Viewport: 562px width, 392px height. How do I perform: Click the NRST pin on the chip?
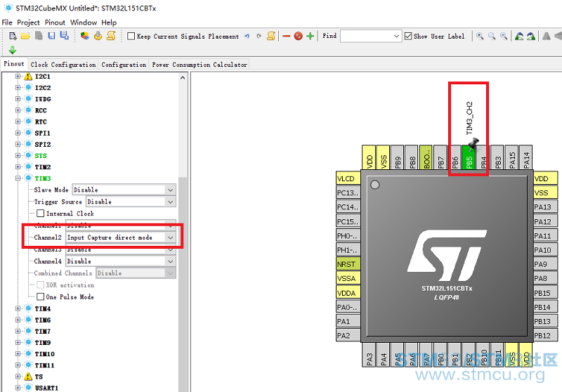348,264
